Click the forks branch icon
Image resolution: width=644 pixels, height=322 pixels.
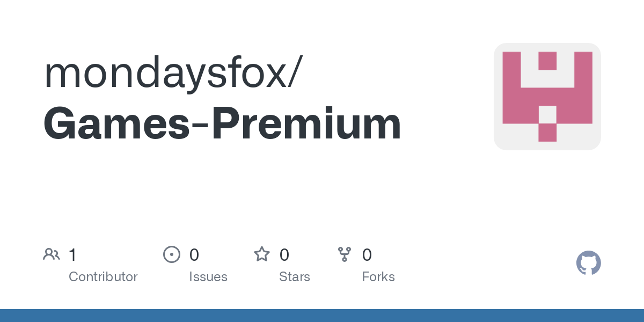pyautogui.click(x=345, y=254)
